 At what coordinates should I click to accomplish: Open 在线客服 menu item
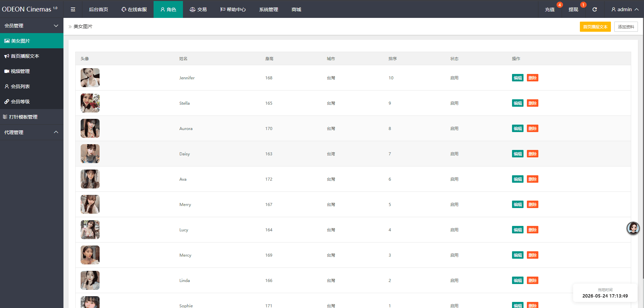[x=134, y=9]
